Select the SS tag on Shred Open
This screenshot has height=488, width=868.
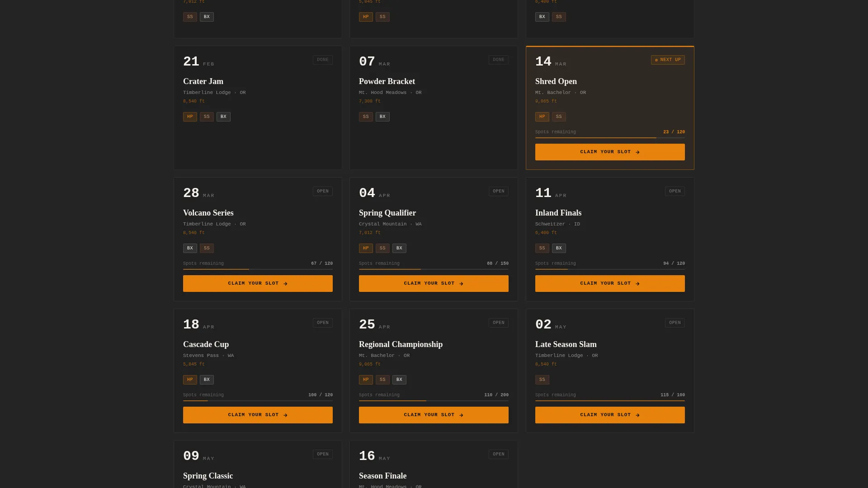pyautogui.click(x=559, y=117)
